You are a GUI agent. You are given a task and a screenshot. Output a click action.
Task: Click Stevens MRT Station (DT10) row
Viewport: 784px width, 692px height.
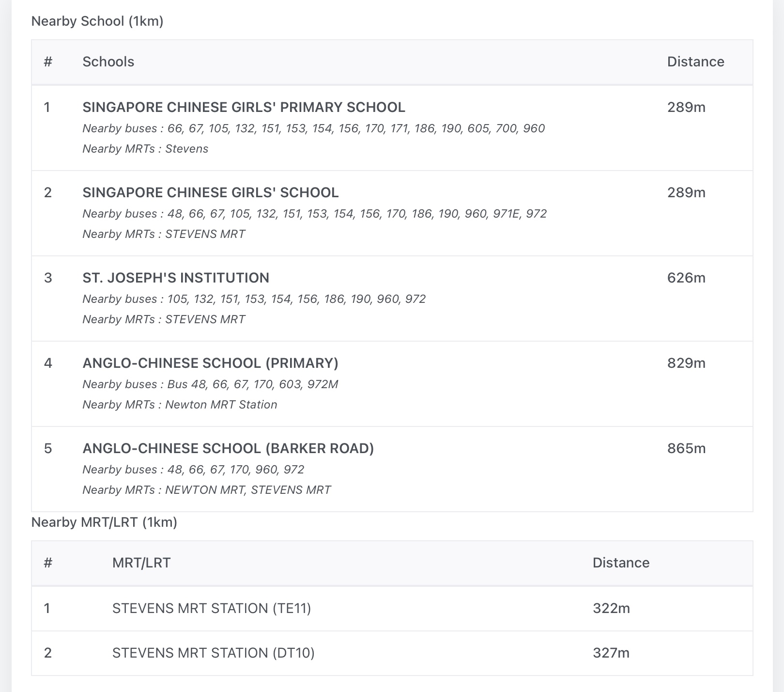[x=213, y=653]
